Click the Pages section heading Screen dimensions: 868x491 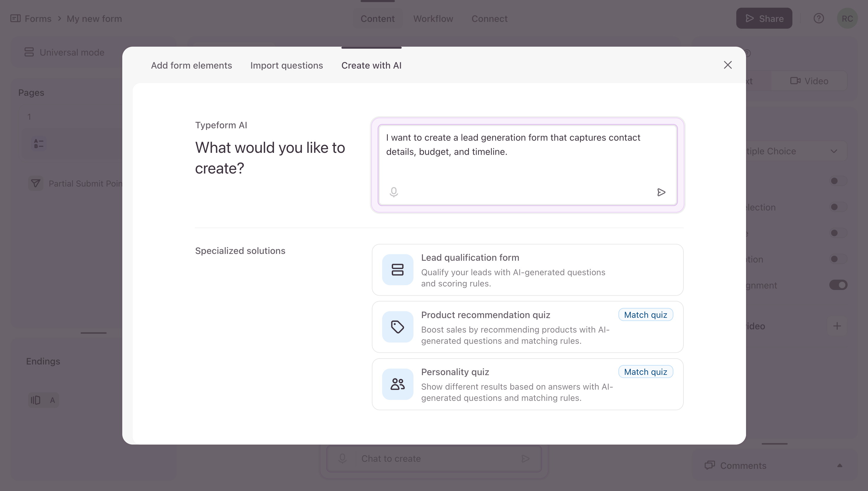pos(31,93)
